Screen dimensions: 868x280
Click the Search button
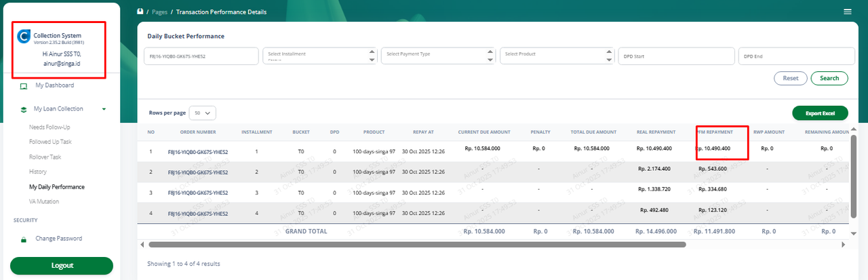tap(829, 78)
